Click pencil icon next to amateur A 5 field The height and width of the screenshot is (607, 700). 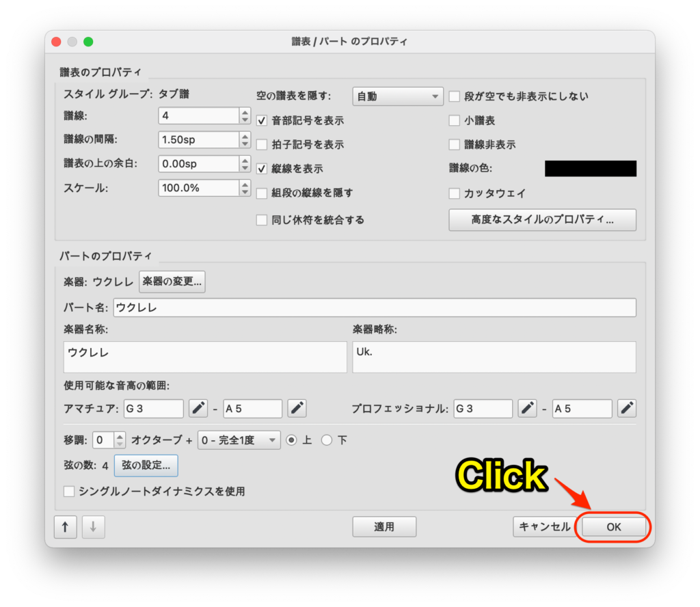[297, 409]
